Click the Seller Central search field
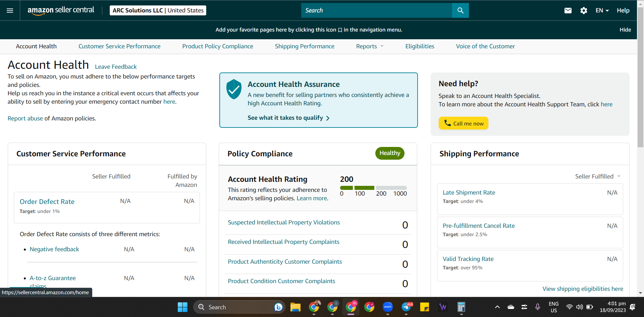The height and width of the screenshot is (317, 644). click(377, 10)
